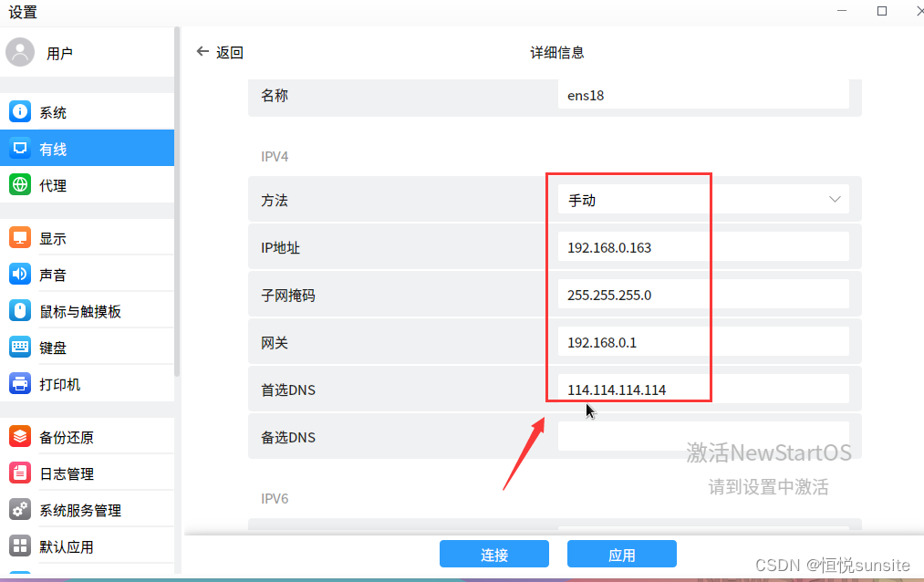Click the sidebar vertical scrollbar
Viewport: 924px width, 582px height.
tap(177, 202)
